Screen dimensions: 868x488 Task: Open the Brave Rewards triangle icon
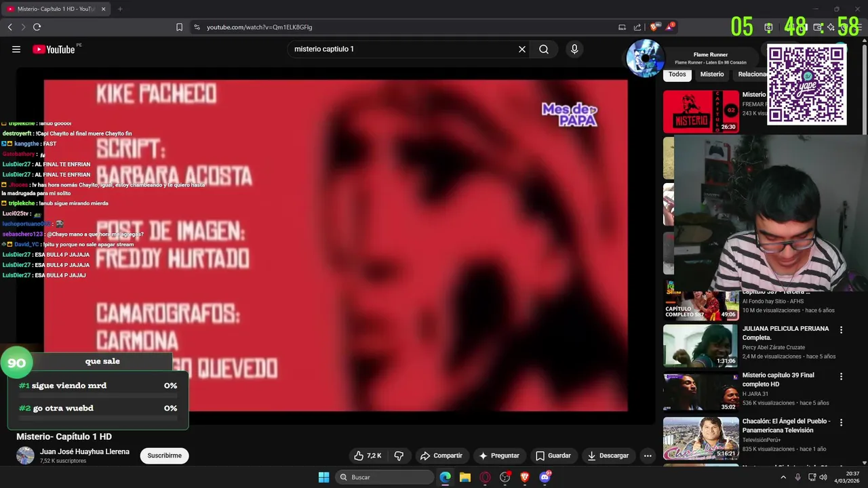click(670, 27)
